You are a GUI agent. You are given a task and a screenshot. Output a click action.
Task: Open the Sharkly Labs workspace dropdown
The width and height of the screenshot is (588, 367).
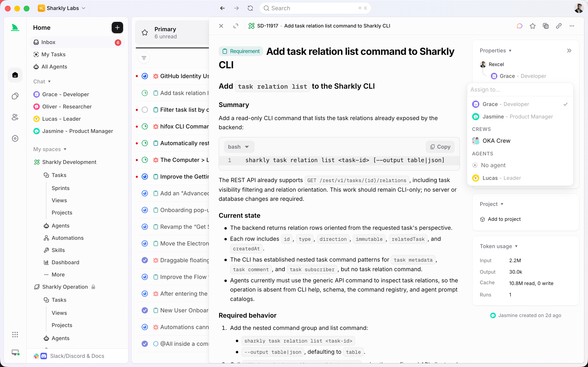(62, 8)
